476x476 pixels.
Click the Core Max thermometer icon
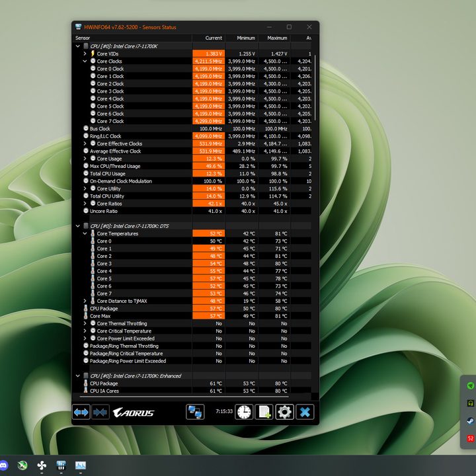click(x=86, y=316)
